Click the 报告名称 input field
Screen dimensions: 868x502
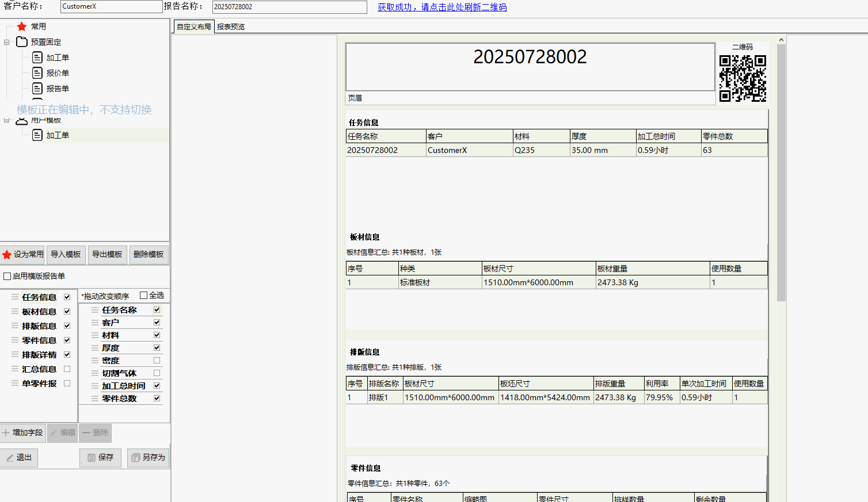tap(290, 7)
